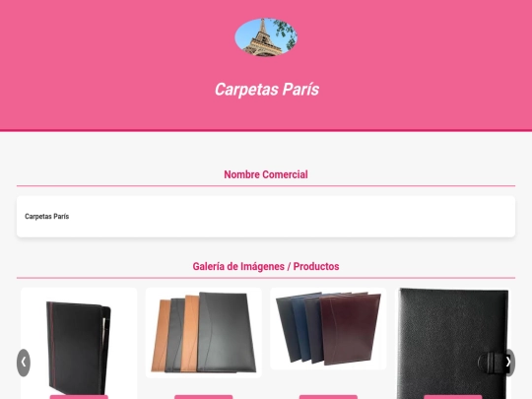Open the tan and gray folders image
532x399 pixels.
[204, 333]
